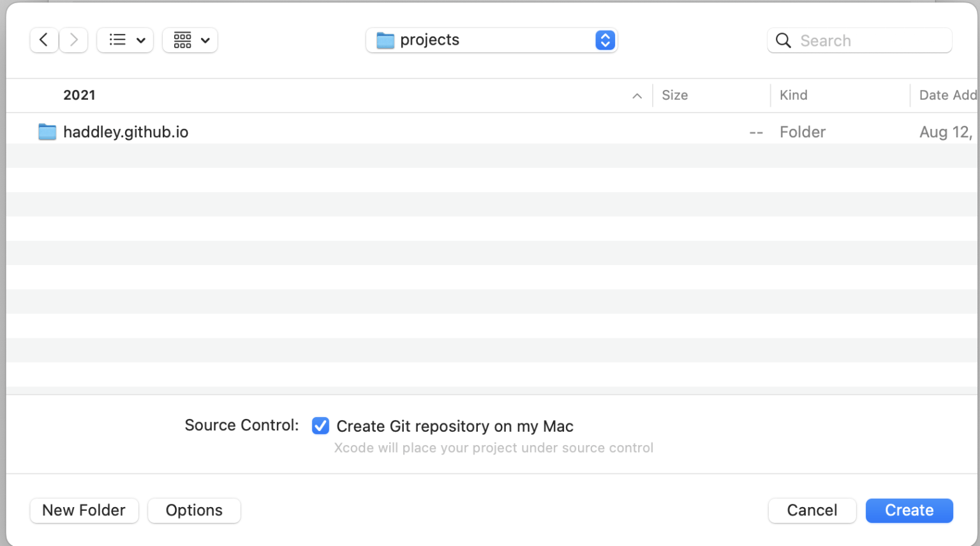Expand the projects location popup
The image size is (980, 546).
coord(605,40)
